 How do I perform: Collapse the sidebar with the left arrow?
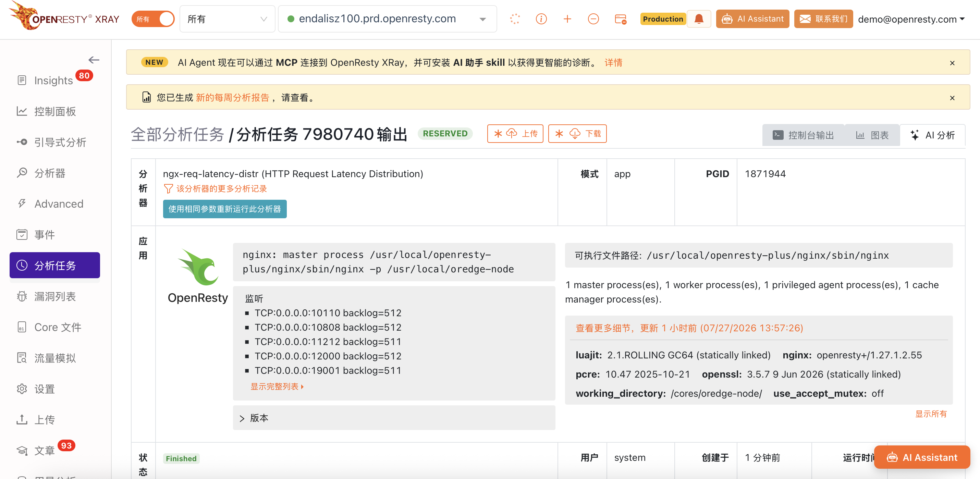[x=94, y=60]
